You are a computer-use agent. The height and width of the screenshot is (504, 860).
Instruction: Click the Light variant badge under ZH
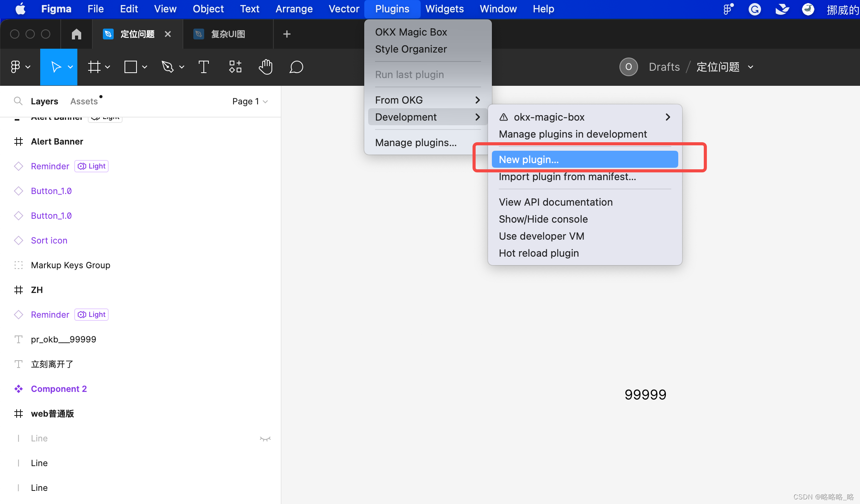tap(92, 315)
